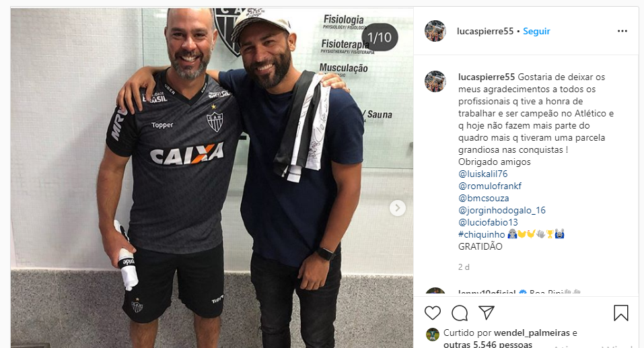The width and height of the screenshot is (644, 348).
Task: Open the three-dots more options menu
Action: click(622, 31)
